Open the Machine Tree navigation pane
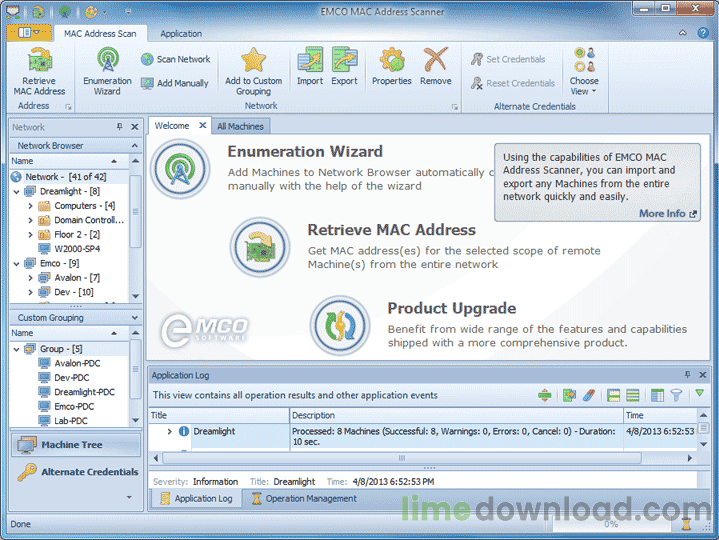Screen dimensions: 719x540 coord(76,445)
